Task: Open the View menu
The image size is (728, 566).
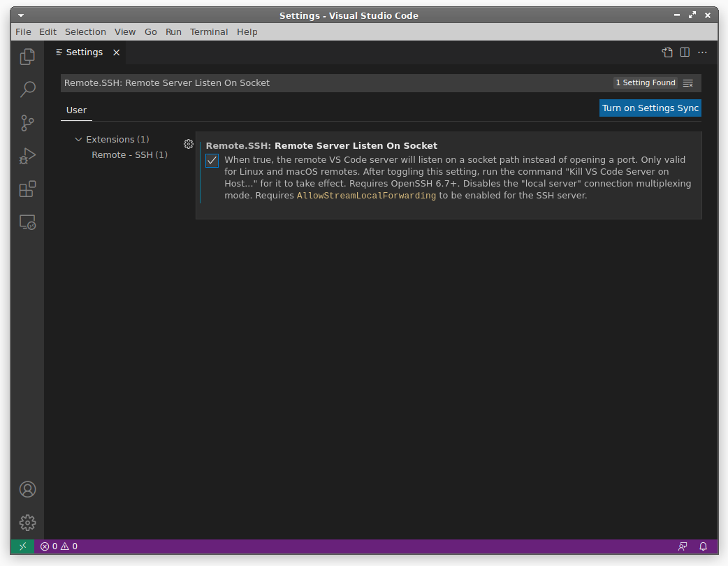Action: 125,32
